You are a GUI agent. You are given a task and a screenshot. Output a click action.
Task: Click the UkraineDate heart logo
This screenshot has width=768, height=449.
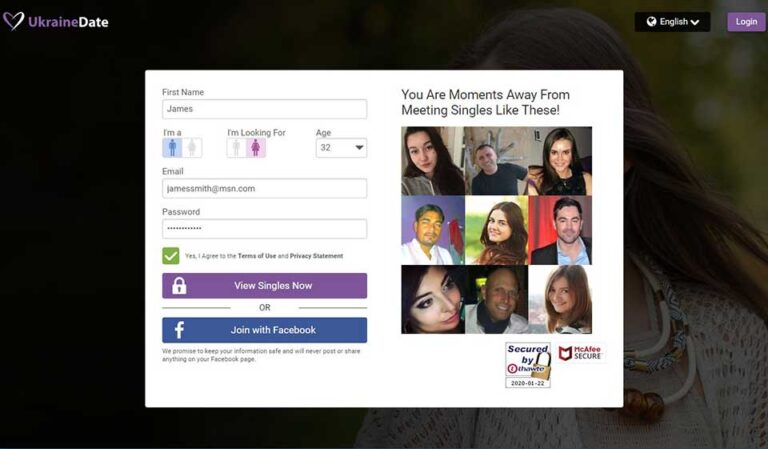(13, 21)
